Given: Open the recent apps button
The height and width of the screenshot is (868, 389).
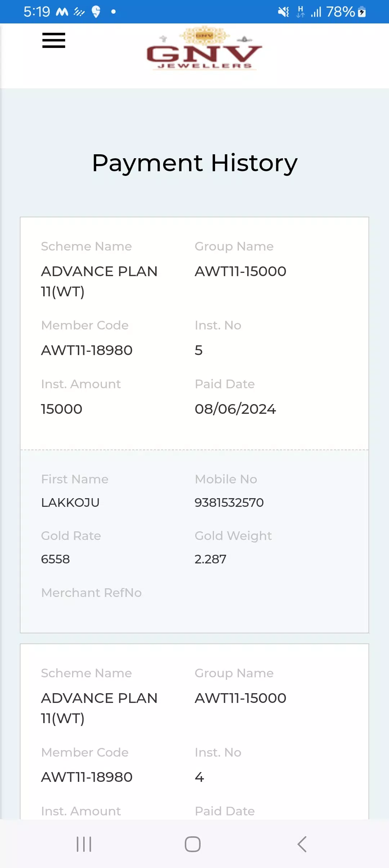Looking at the screenshot, I should [x=84, y=844].
